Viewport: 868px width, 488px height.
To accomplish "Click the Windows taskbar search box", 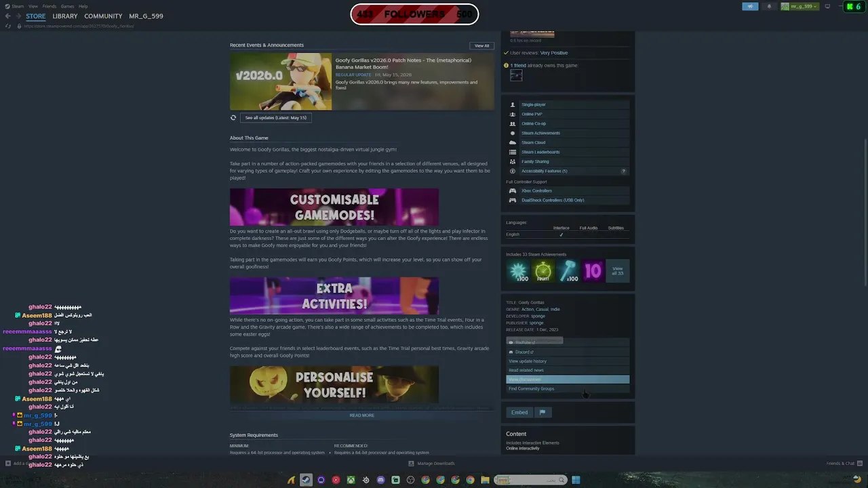I will coord(530,480).
